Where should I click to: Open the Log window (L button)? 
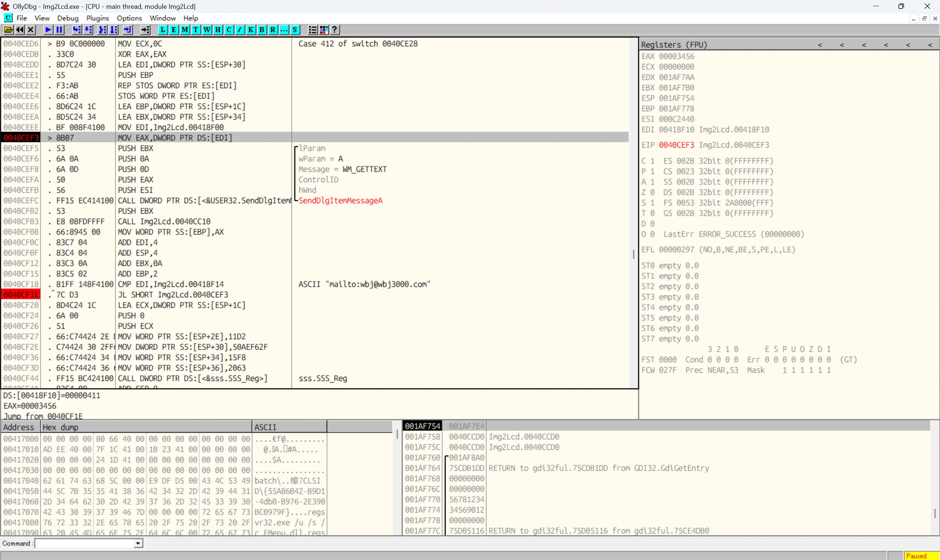click(x=163, y=30)
